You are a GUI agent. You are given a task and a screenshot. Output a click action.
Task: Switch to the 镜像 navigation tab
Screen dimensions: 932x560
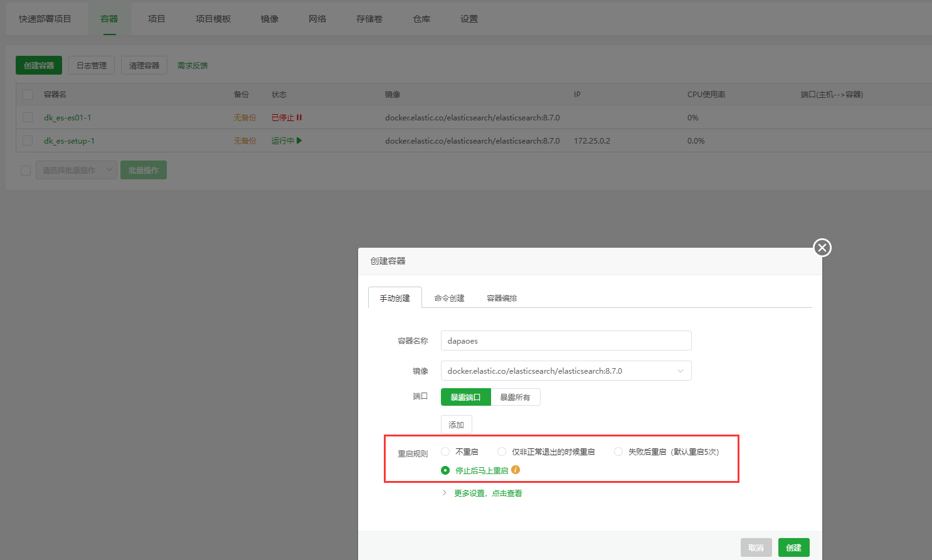pyautogui.click(x=270, y=19)
